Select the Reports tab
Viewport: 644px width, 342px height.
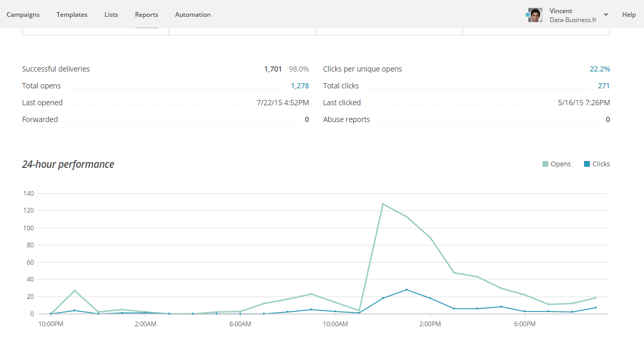pyautogui.click(x=146, y=15)
